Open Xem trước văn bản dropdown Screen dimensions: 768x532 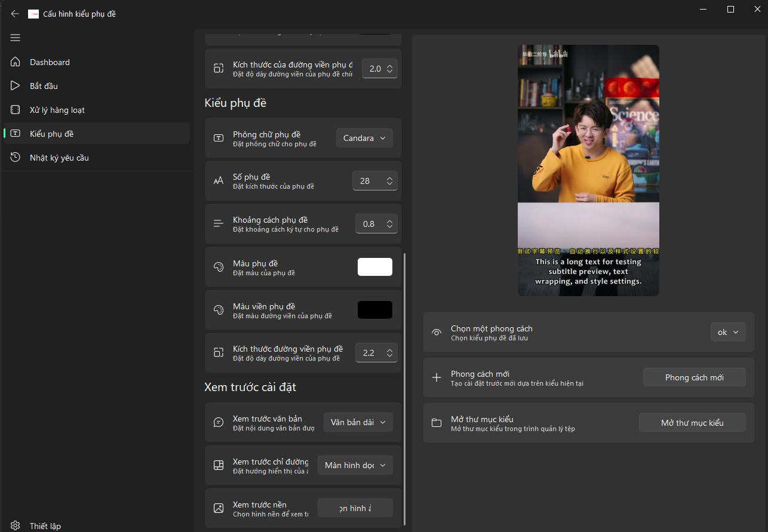click(x=358, y=422)
